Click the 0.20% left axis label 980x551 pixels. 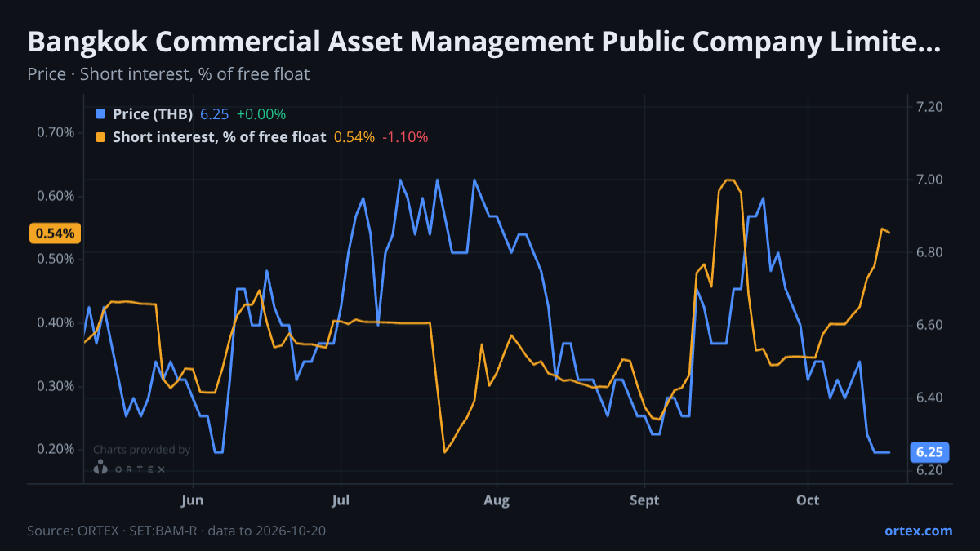click(56, 449)
